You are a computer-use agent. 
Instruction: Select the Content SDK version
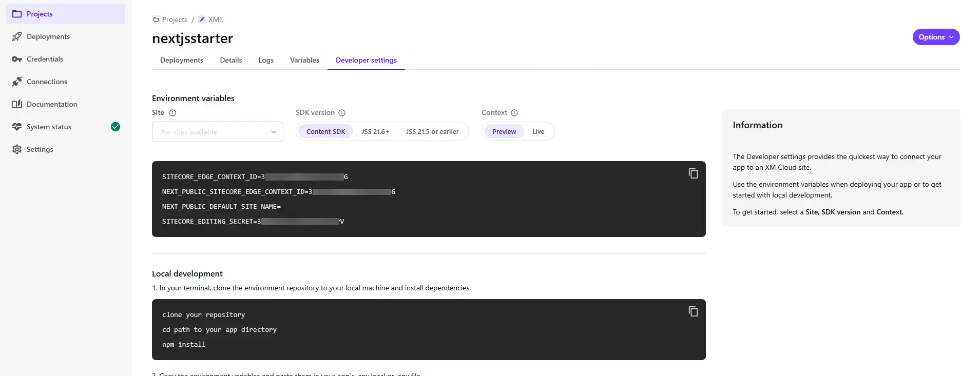coord(325,131)
